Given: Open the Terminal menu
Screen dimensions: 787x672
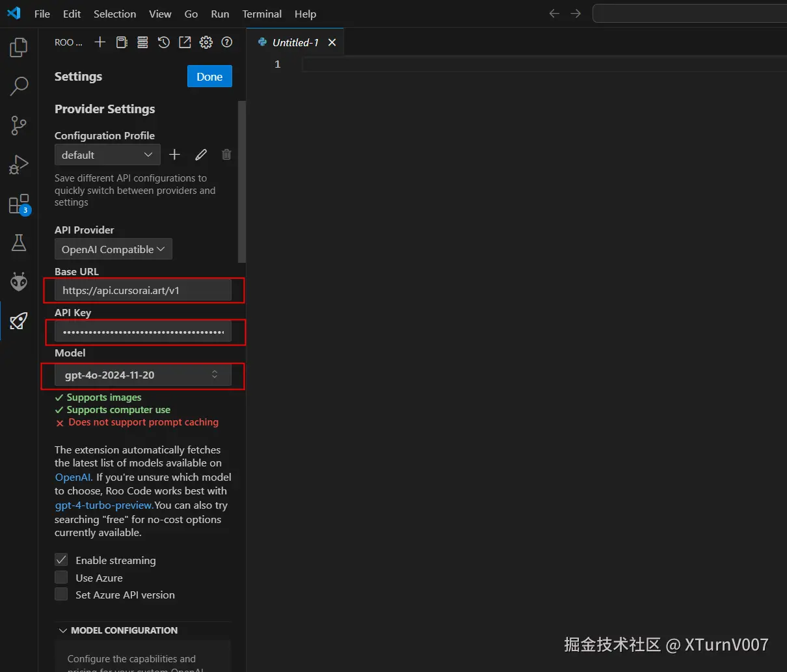Looking at the screenshot, I should tap(261, 14).
